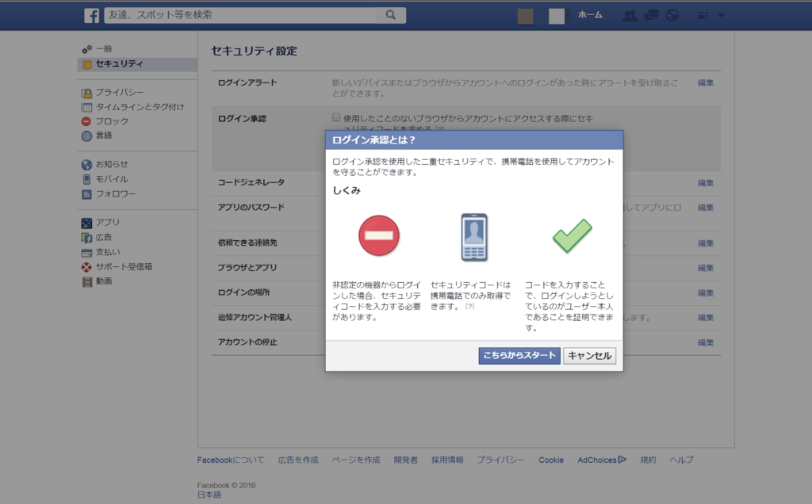Click the ads icon beside 広告

pyautogui.click(x=86, y=238)
